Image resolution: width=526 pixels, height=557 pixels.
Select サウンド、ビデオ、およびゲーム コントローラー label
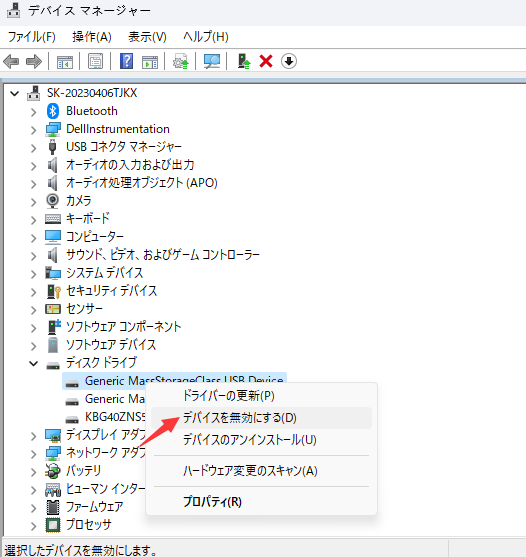163,255
